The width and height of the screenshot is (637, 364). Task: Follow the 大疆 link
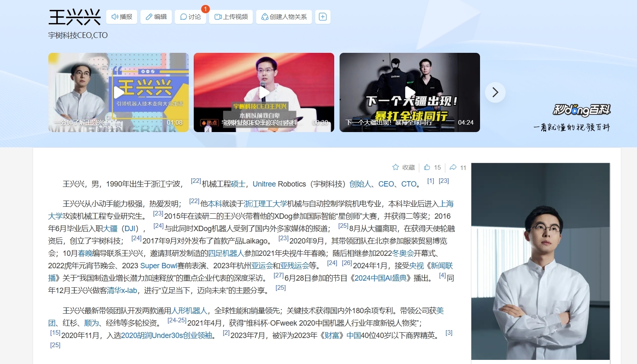click(110, 229)
